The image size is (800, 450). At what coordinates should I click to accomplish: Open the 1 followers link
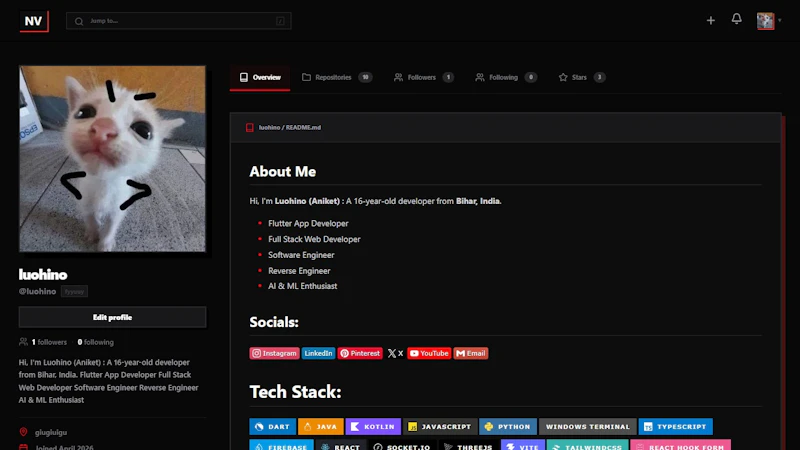49,342
